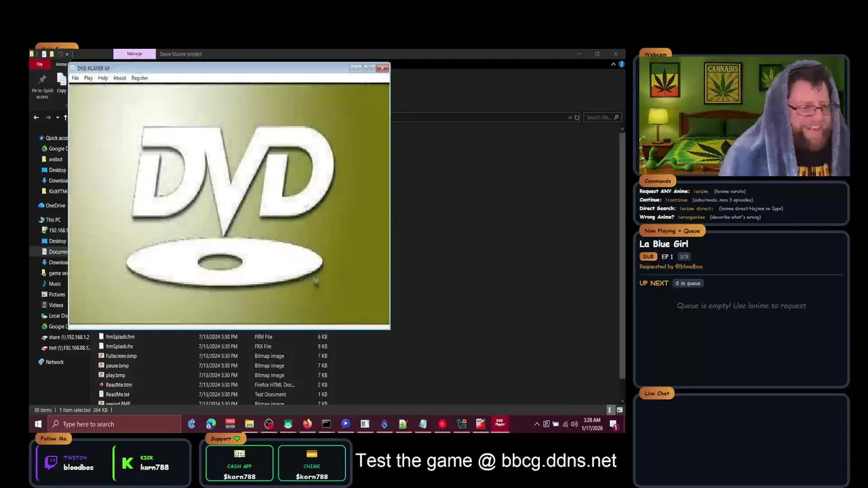
Task: Open recent locations dropdown in Explorer
Action: coord(57,117)
